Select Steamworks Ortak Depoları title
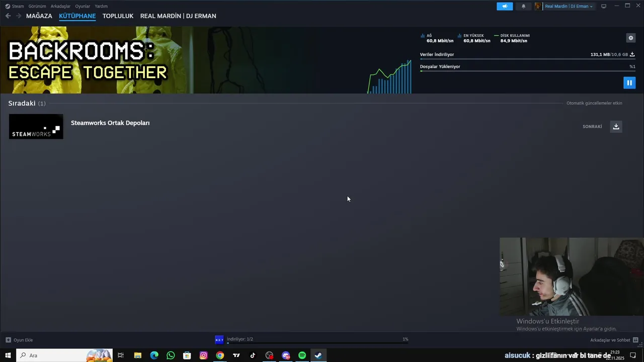The image size is (644, 362). 110,123
